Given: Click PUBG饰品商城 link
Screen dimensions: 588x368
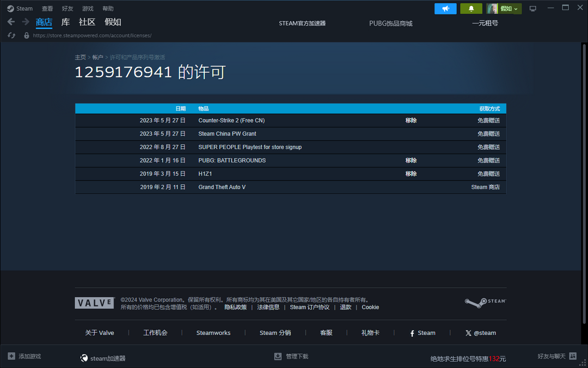Looking at the screenshot, I should (391, 23).
